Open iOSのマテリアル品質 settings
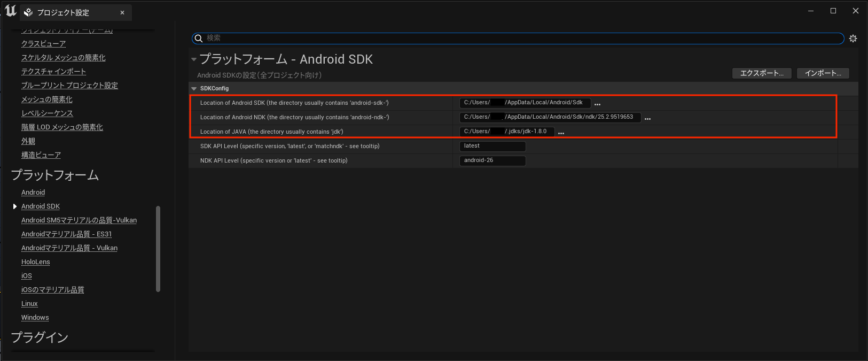 tap(53, 290)
